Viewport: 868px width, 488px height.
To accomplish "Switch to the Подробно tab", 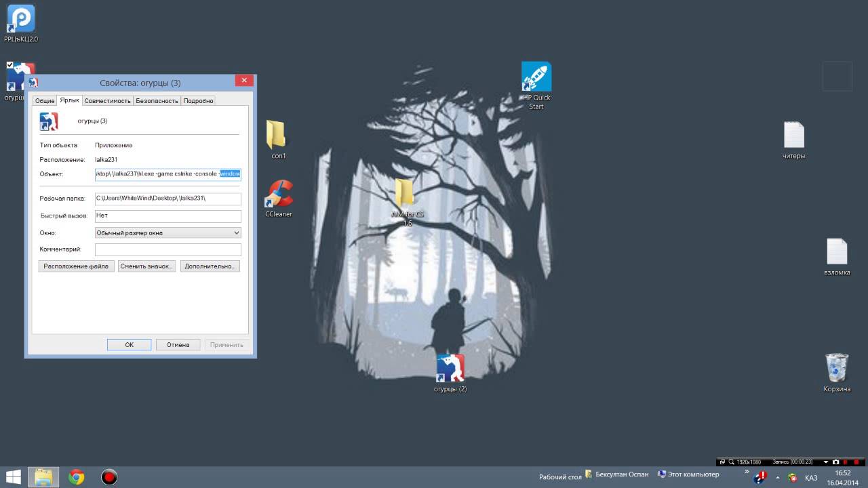I will [x=198, y=100].
